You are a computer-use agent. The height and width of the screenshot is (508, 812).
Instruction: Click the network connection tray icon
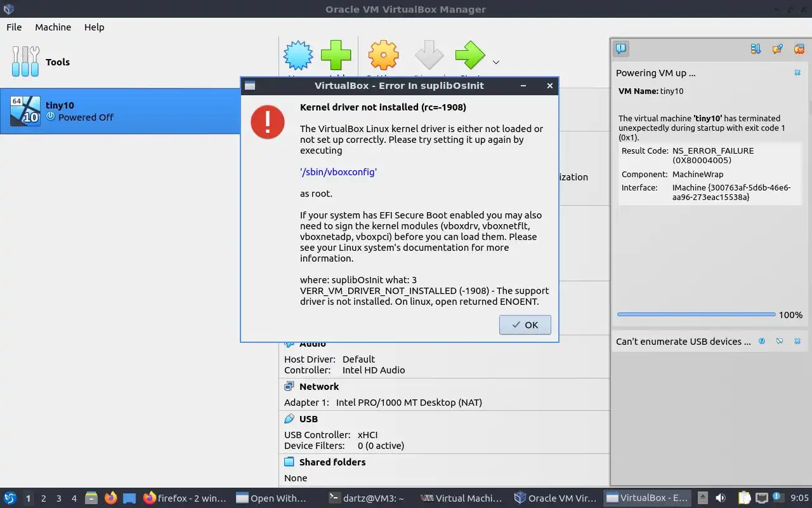[761, 498]
